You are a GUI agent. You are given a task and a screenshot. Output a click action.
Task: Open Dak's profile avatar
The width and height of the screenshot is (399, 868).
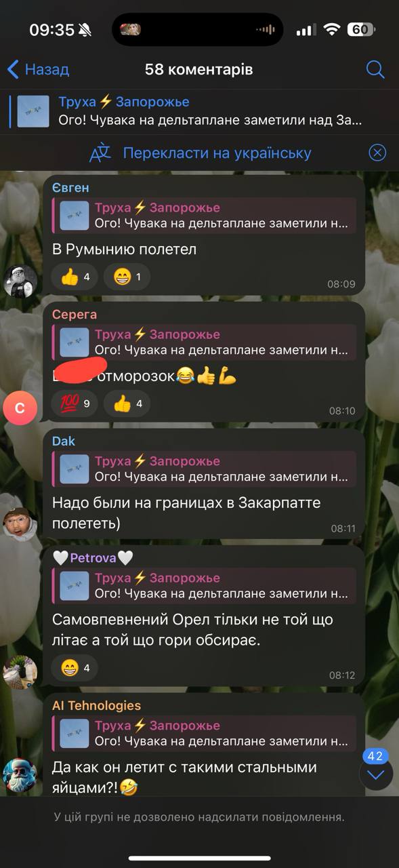(20, 522)
